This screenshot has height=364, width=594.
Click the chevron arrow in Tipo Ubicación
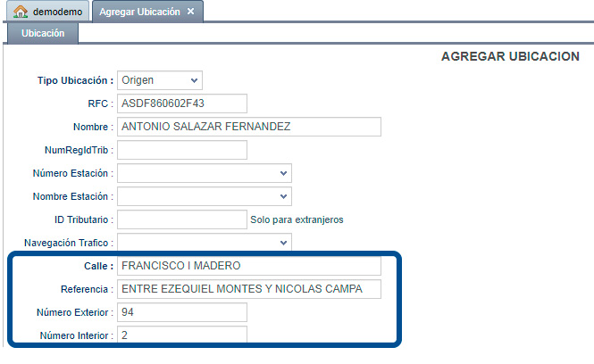pos(195,80)
